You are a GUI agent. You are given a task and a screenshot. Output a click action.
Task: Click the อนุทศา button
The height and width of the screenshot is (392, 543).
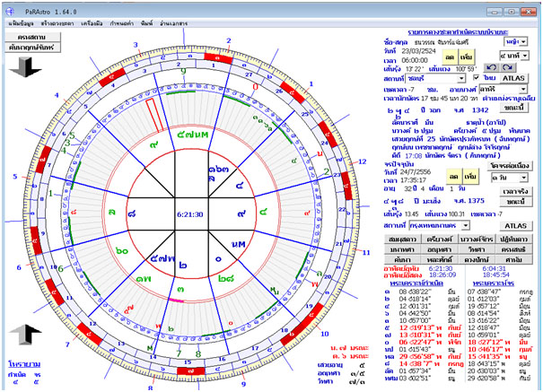tap(440, 249)
